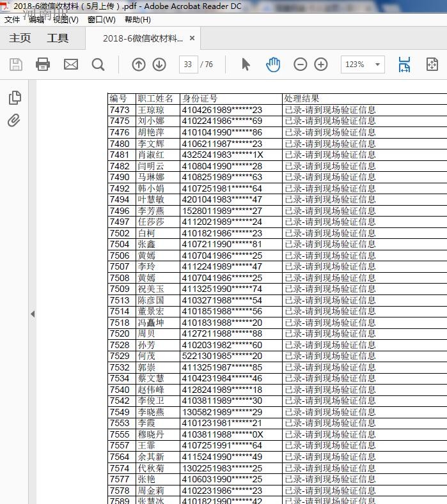
Task: Go to previous page arrow
Action: [139, 65]
